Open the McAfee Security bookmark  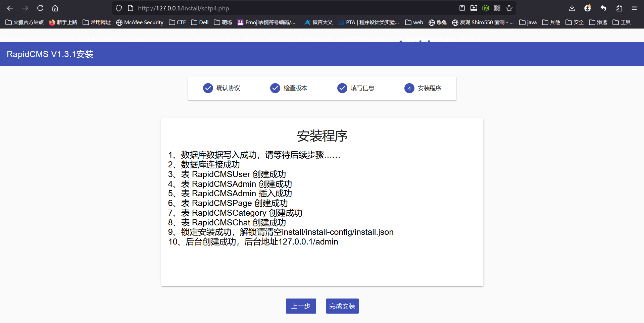point(140,22)
